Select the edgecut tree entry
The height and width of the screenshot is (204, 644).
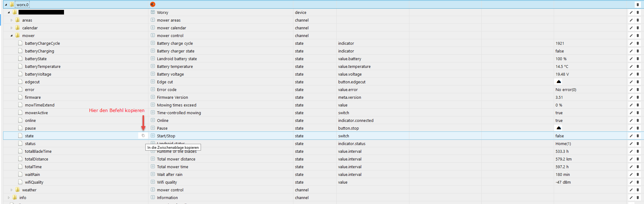pos(32,82)
